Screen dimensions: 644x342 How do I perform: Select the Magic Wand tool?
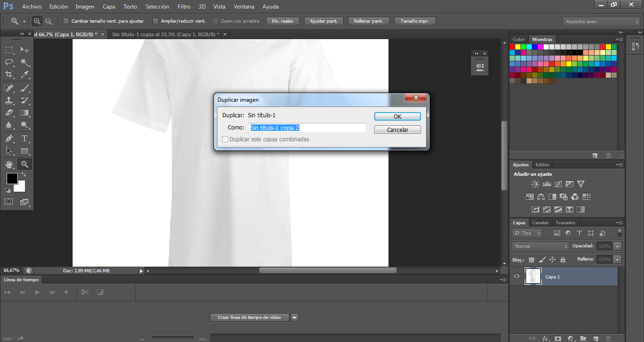click(x=25, y=62)
